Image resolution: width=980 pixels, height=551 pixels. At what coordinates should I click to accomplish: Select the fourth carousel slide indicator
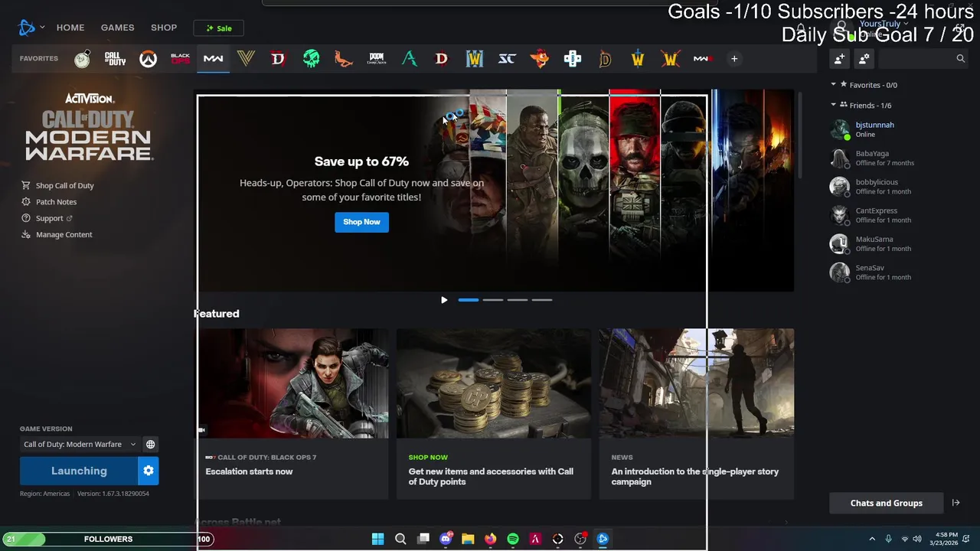pyautogui.click(x=542, y=300)
